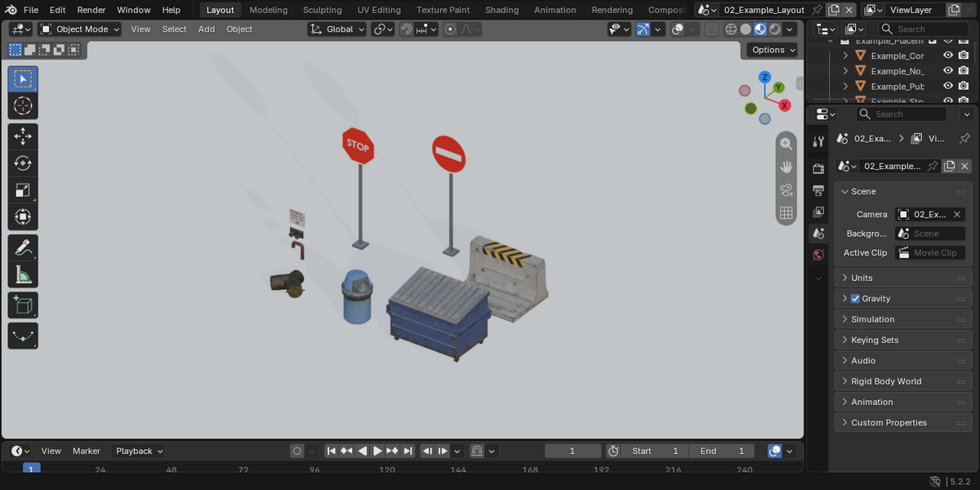
Task: Open the Scene properties tab
Action: pos(818,234)
